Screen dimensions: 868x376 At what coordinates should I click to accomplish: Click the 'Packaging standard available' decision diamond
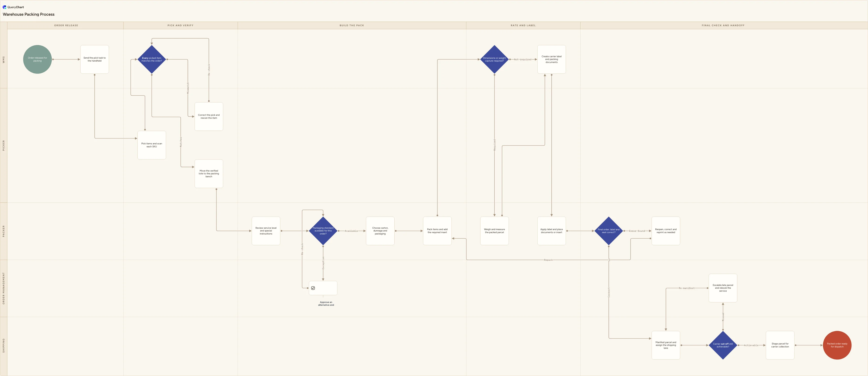coord(323,231)
